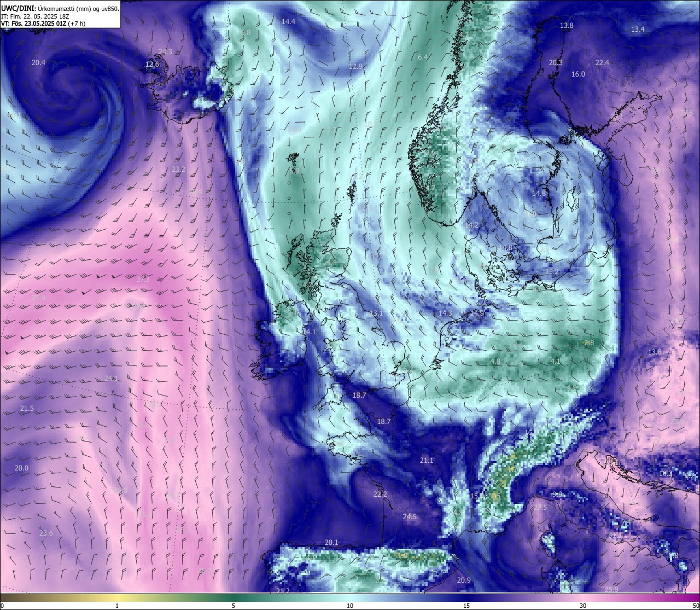The image size is (700, 610).
Task: Pick the 10 tick on the colour scale
Action: 350,606
